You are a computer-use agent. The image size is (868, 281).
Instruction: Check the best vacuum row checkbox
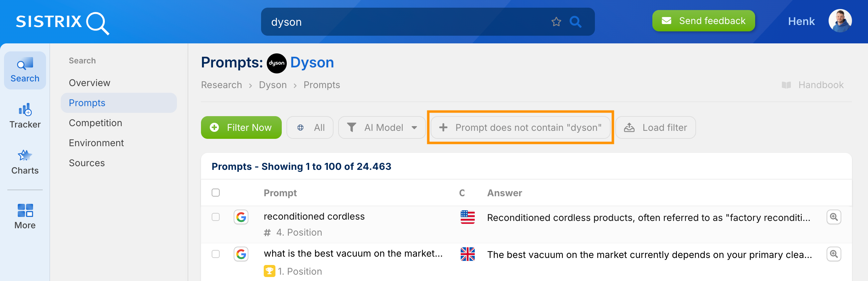point(216,254)
